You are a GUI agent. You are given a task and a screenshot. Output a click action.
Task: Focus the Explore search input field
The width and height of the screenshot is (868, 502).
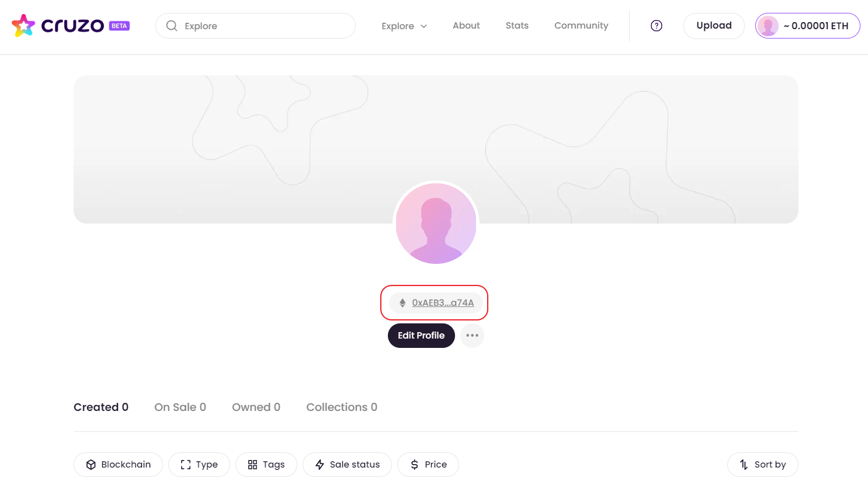click(x=263, y=26)
